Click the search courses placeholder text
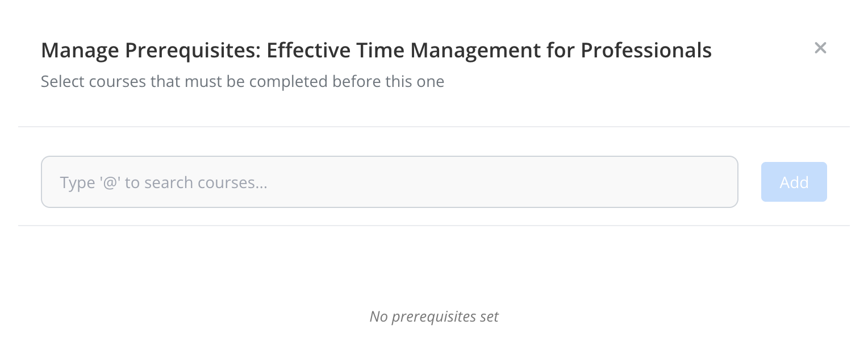The image size is (868, 358). [x=164, y=182]
